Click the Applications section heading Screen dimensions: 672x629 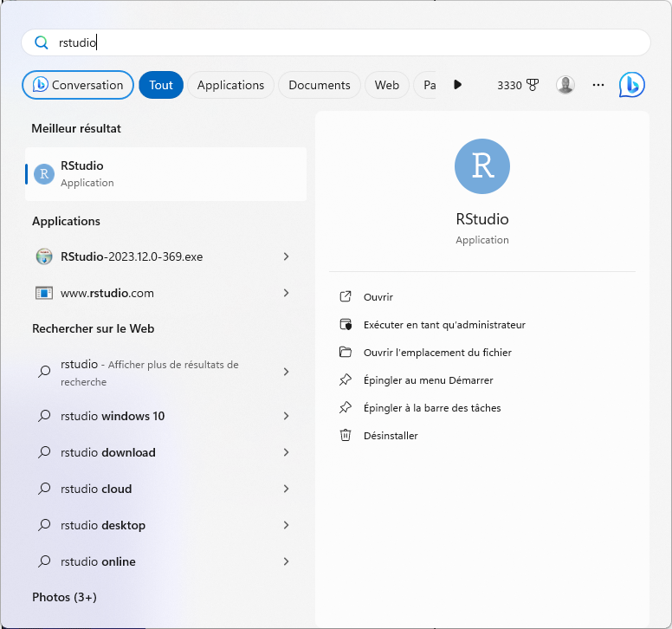[x=66, y=221]
